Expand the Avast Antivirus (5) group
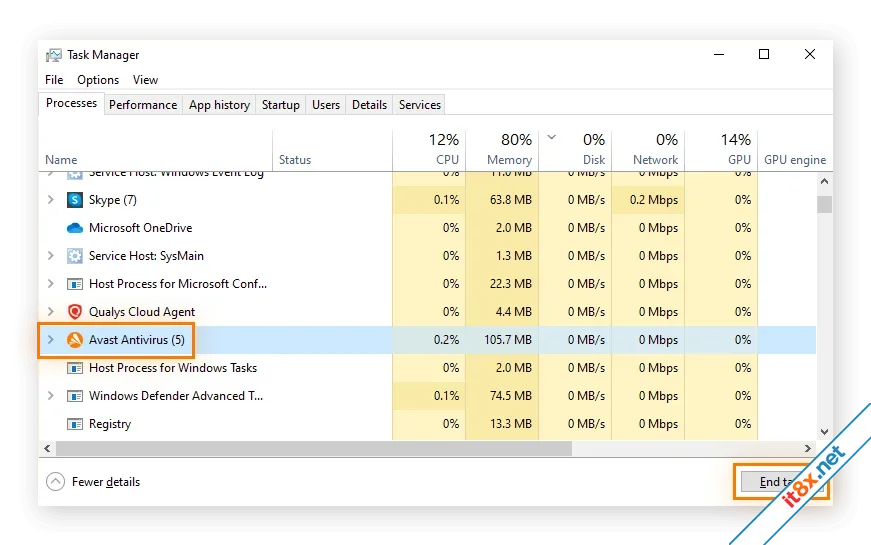 (x=51, y=339)
